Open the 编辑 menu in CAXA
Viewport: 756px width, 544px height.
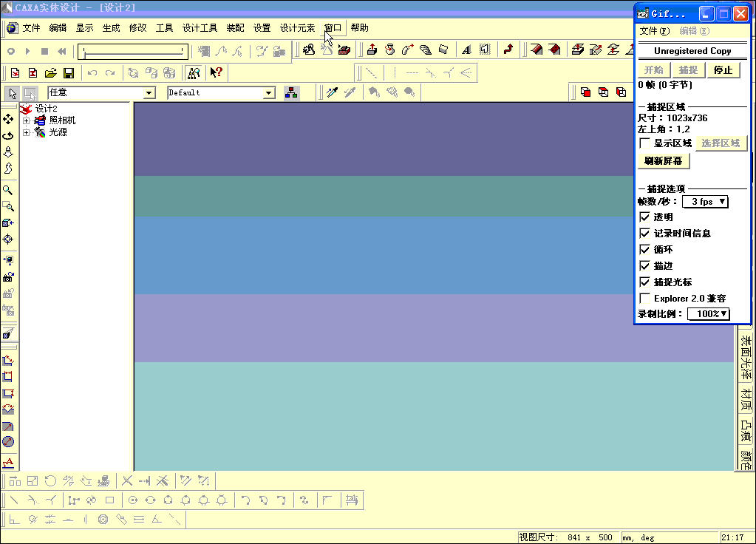point(58,28)
